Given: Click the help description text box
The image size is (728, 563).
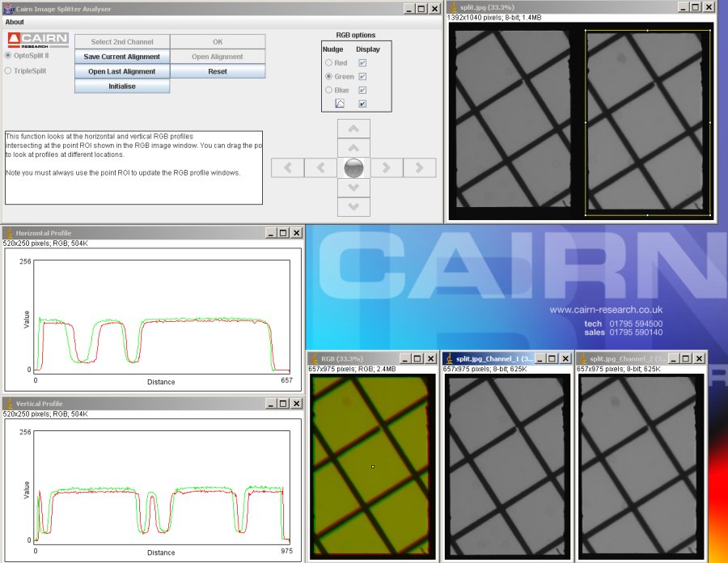Looking at the screenshot, I should coord(133,167).
